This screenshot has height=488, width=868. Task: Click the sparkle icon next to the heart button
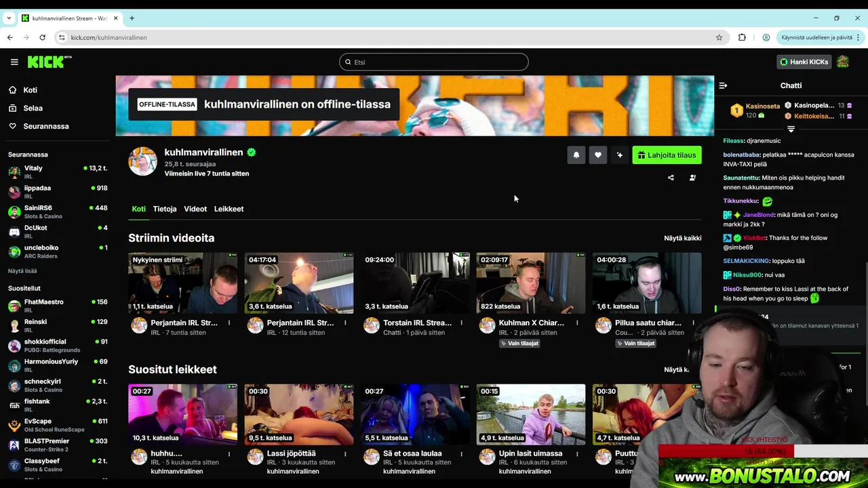619,155
